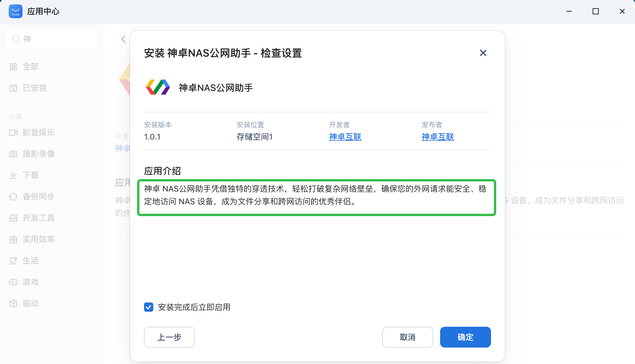
Task: Click the 影音娱乐 camera icon in sidebar
Action: [13, 133]
